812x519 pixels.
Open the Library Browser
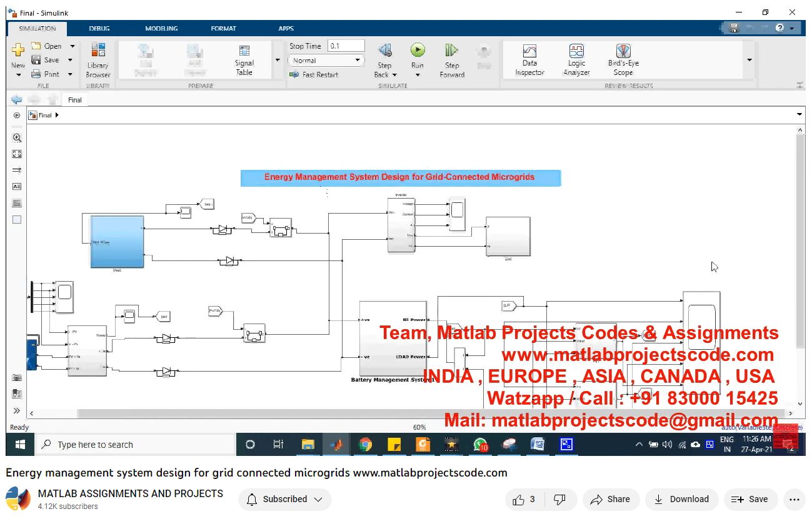98,60
